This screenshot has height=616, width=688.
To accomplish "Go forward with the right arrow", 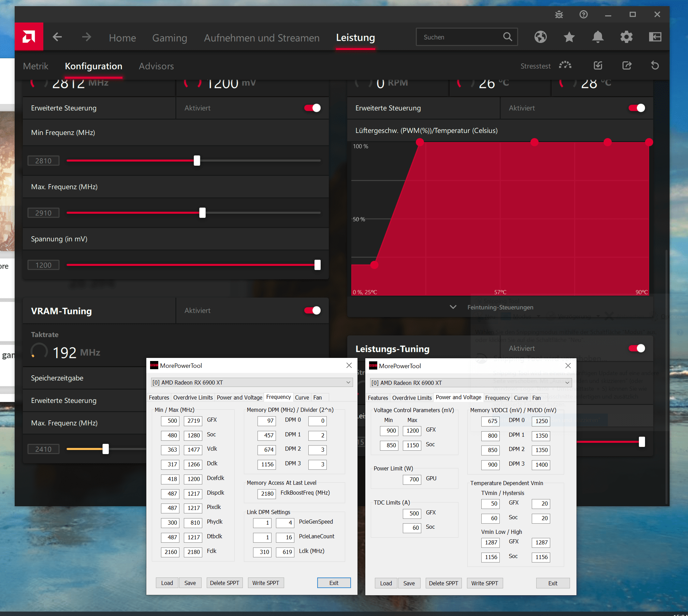I will (x=87, y=37).
